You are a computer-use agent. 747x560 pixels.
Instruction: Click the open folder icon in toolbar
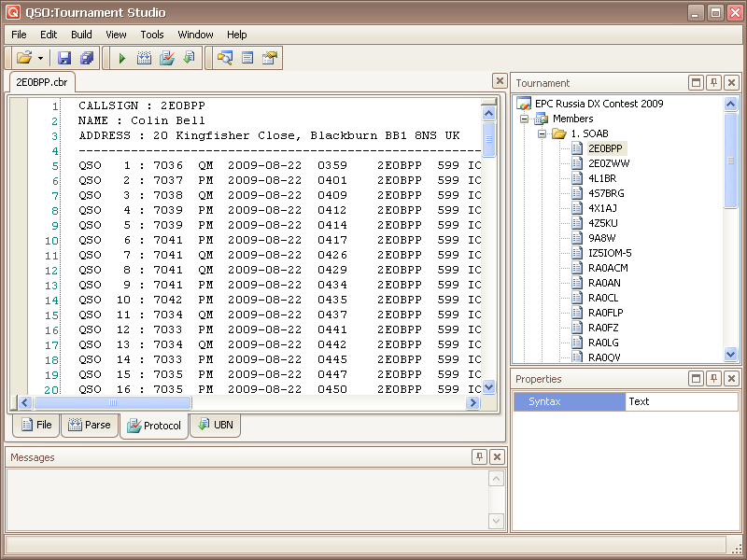point(24,58)
